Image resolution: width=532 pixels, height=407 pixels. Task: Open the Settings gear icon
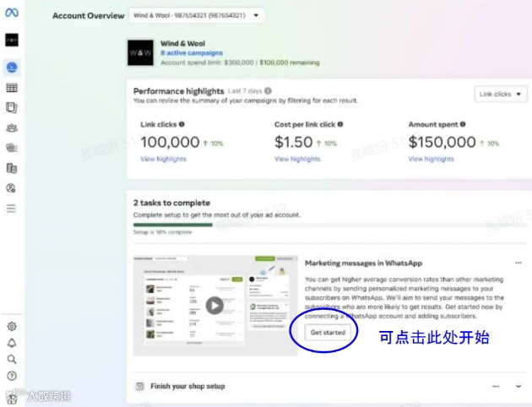point(12,326)
